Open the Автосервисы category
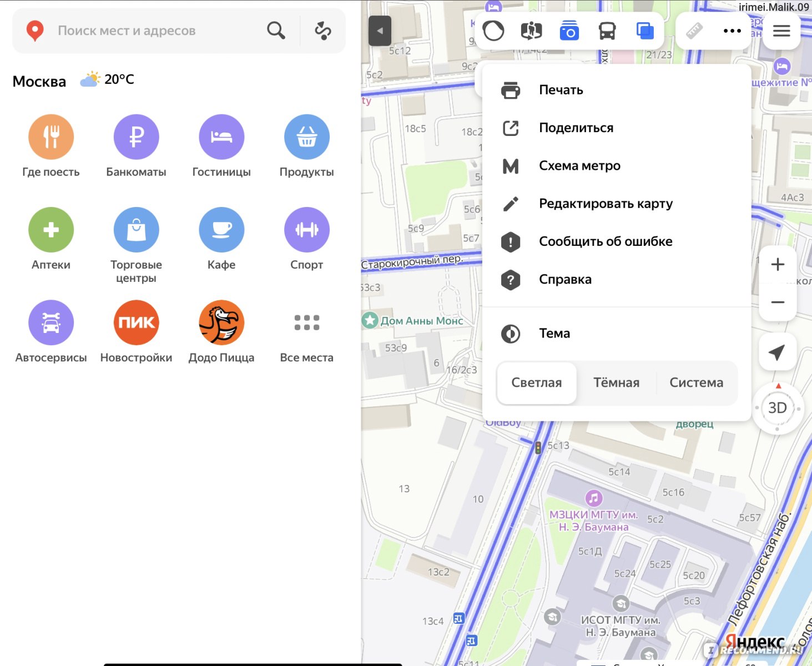 click(51, 332)
